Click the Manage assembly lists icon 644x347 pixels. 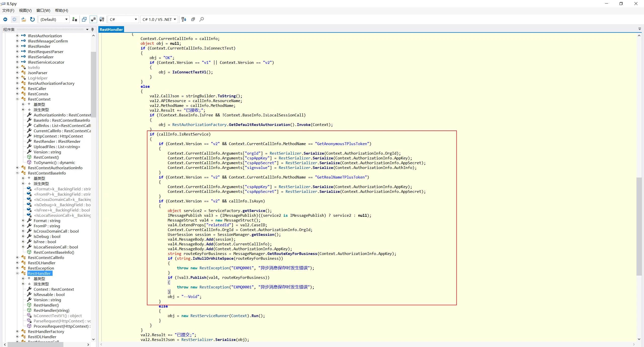pyautogui.click(x=75, y=19)
